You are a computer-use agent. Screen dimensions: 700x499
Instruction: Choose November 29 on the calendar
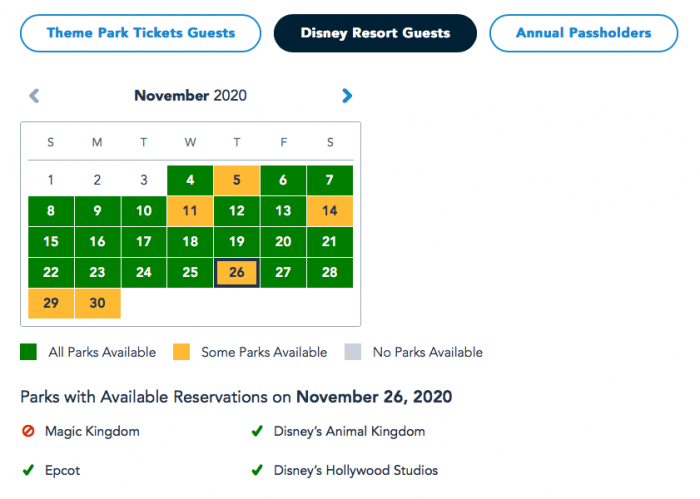point(51,303)
